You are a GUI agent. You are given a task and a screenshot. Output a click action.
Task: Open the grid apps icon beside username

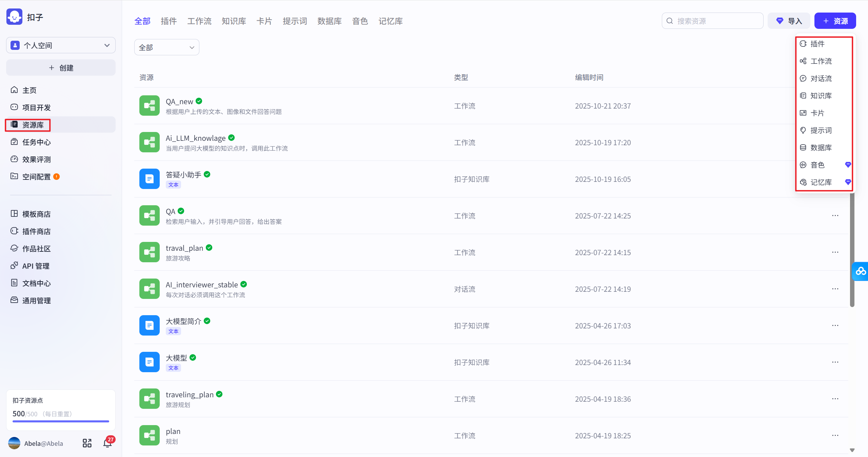click(87, 443)
